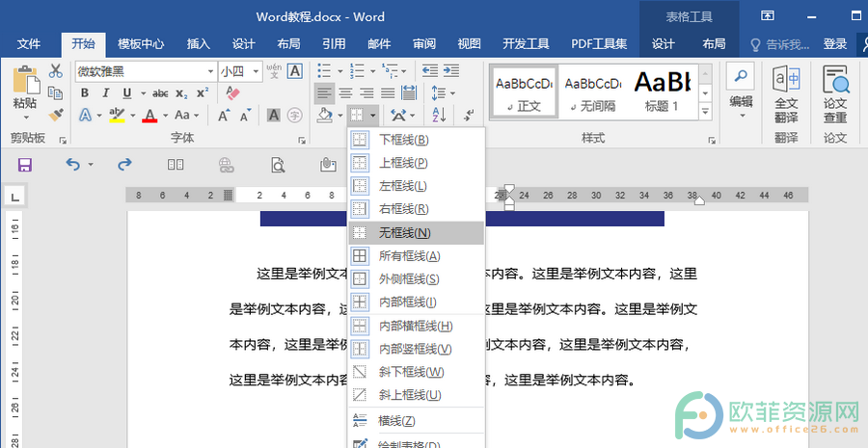The height and width of the screenshot is (448, 868).
Task: Click the read mode book icon
Action: [176, 164]
